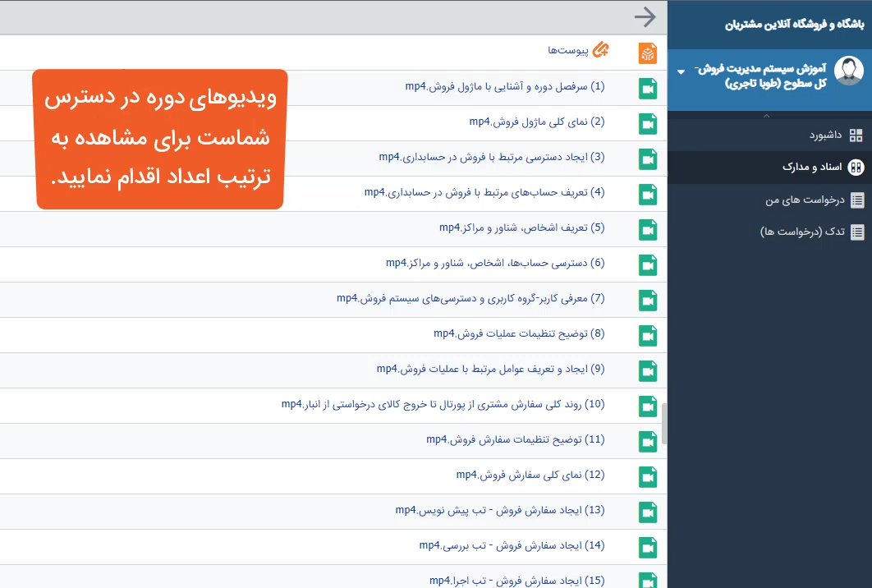872x588 pixels.
Task: Click video icon for (6) دسترسی حساب‌ها
Action: pyautogui.click(x=648, y=265)
